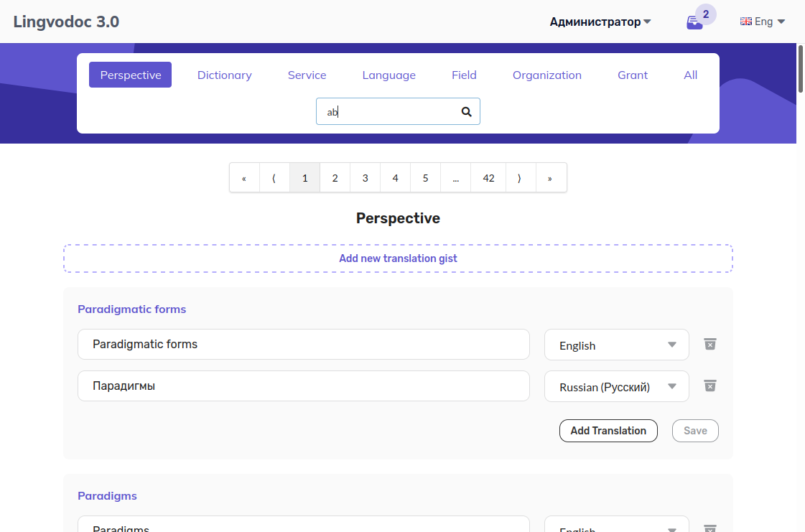Image resolution: width=805 pixels, height=532 pixels.
Task: Click the trash icon in the Paradigms section
Action: 709,528
